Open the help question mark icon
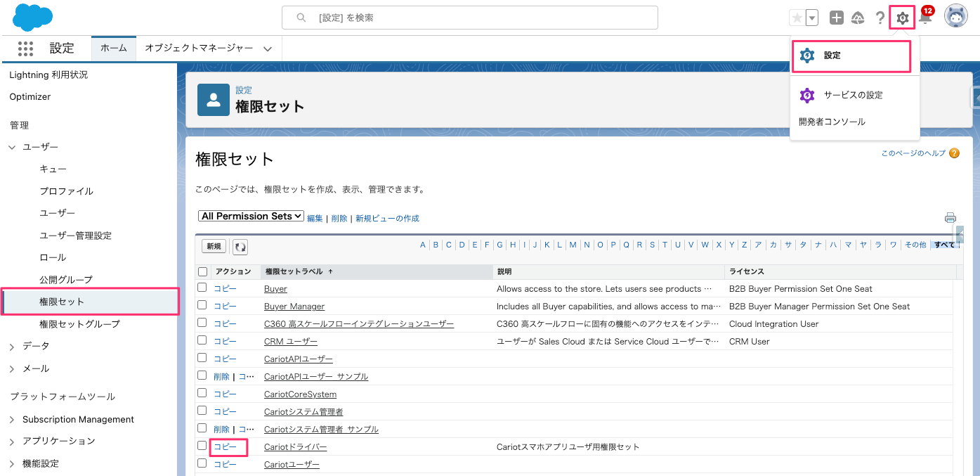Screen dimensions: 980x476 pos(880,18)
